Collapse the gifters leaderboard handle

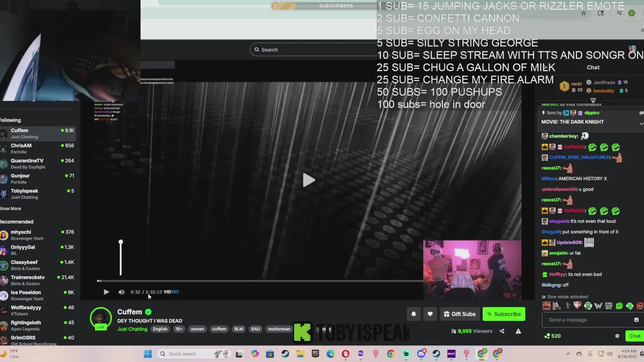(593, 101)
